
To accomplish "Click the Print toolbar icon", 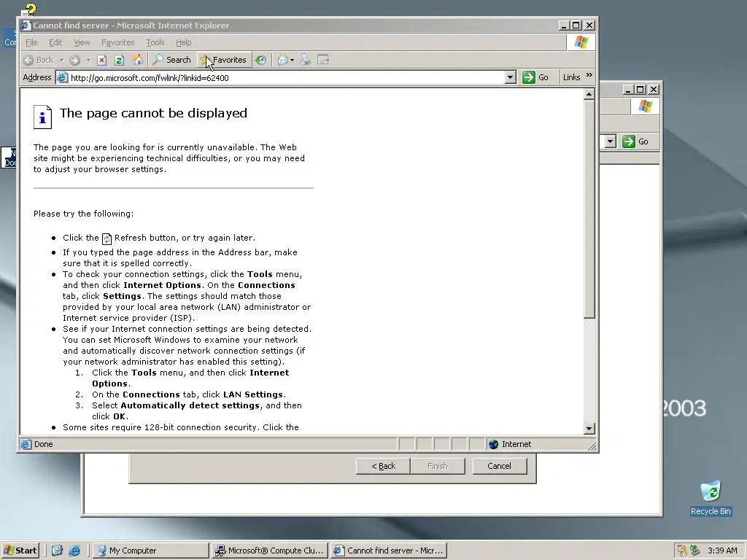I will tap(306, 60).
